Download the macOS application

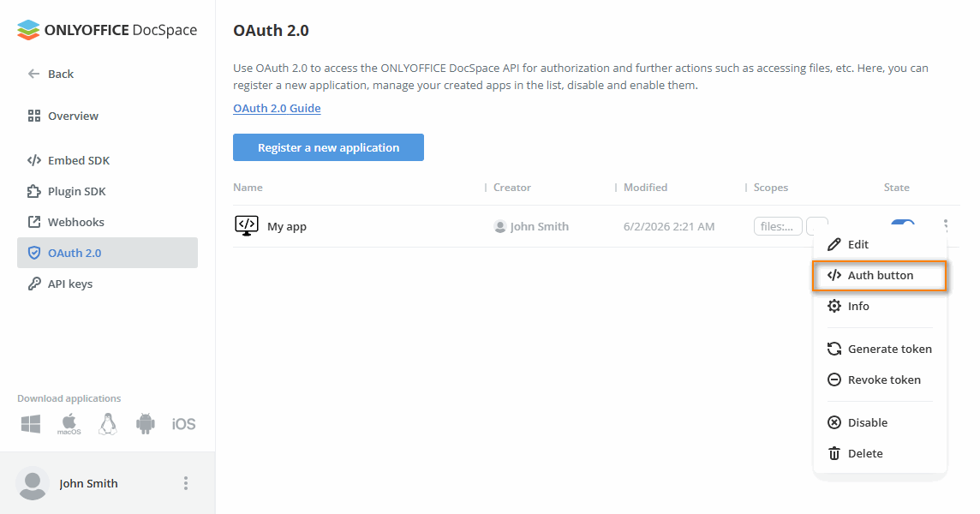pyautogui.click(x=69, y=424)
